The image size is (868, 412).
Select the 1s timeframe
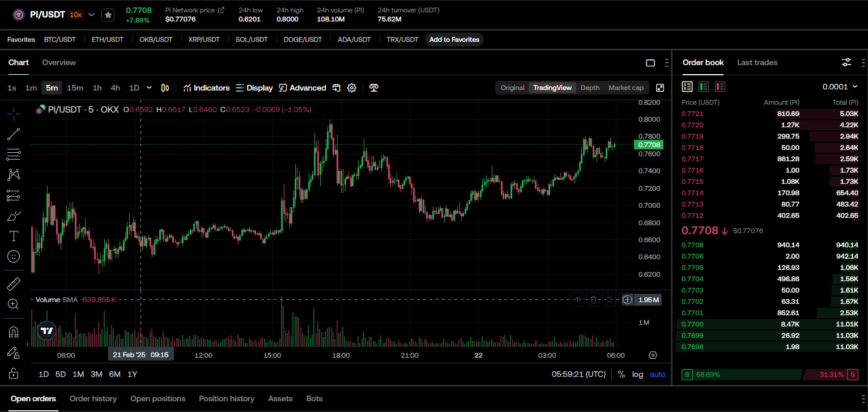(x=12, y=88)
